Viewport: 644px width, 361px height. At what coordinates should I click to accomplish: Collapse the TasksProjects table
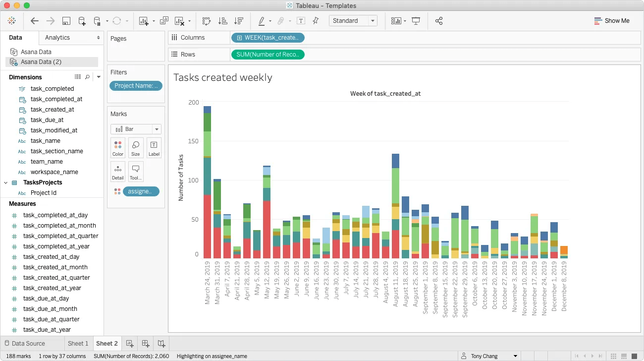[x=6, y=182]
